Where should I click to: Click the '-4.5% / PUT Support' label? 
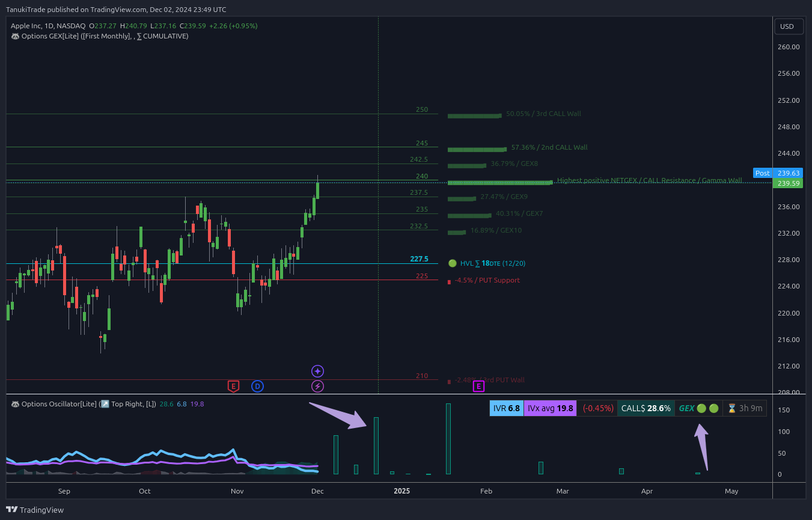(x=487, y=280)
